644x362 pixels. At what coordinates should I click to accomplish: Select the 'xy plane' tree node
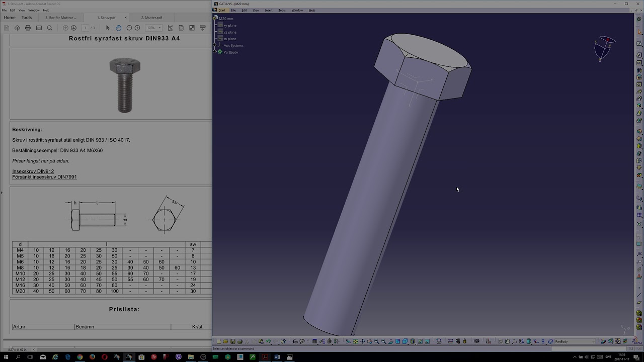pos(230,25)
